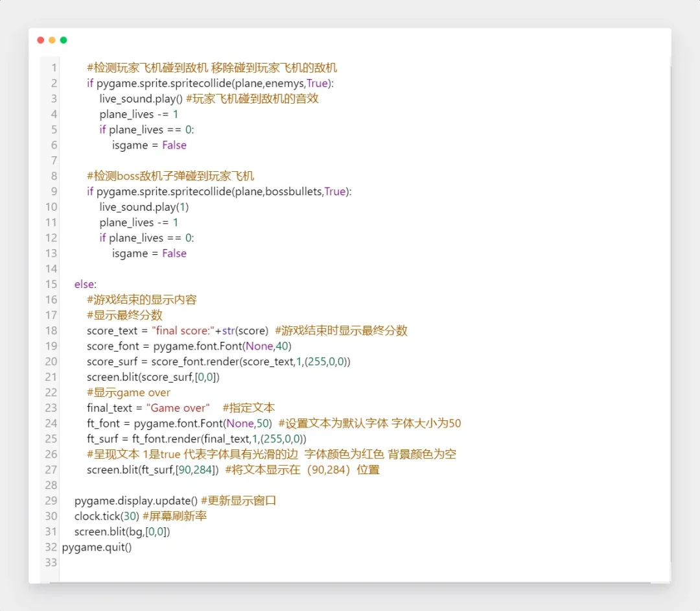Click the enemys argument on line 2

285,84
